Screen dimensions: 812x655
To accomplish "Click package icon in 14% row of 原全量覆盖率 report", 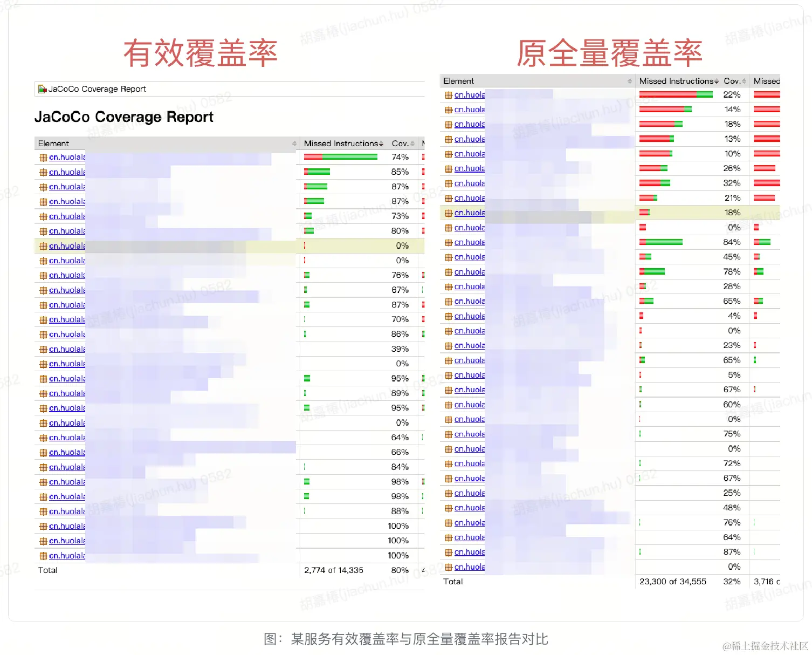I will (449, 110).
